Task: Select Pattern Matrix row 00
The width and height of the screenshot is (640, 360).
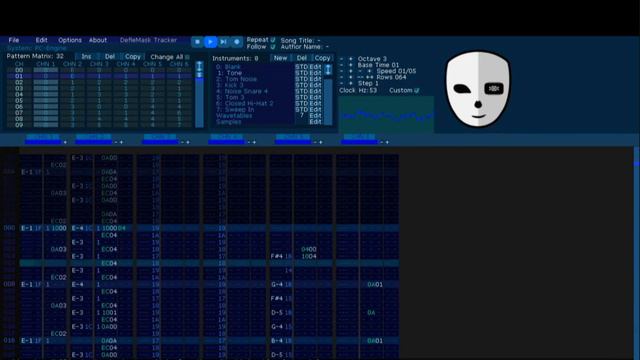Action: 100,70
